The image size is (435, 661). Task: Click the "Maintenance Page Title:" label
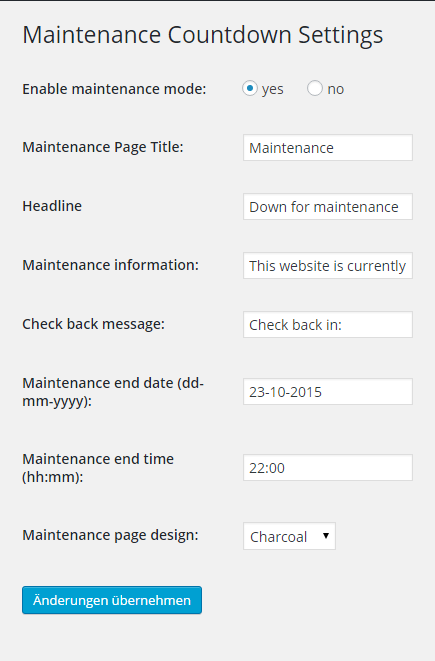coord(103,147)
